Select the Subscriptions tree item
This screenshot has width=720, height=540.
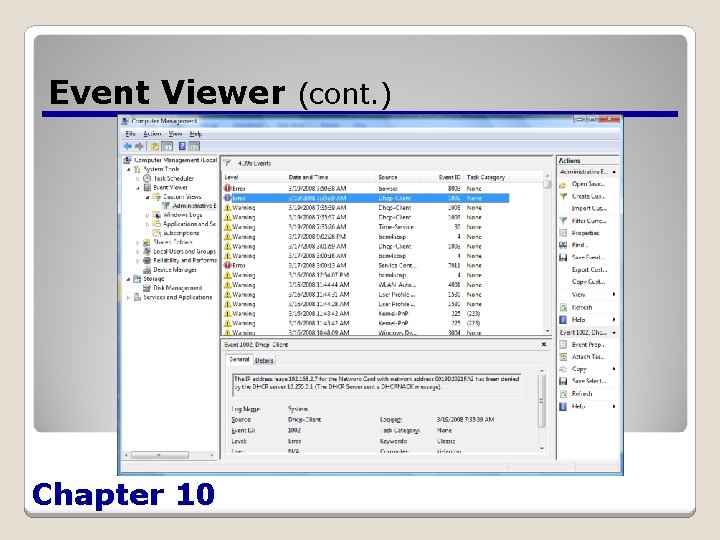tap(181, 233)
